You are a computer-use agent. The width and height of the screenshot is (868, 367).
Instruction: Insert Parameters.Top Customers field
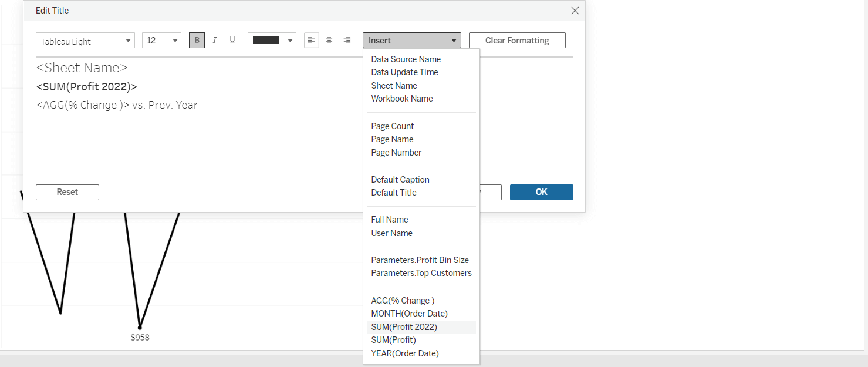421,273
